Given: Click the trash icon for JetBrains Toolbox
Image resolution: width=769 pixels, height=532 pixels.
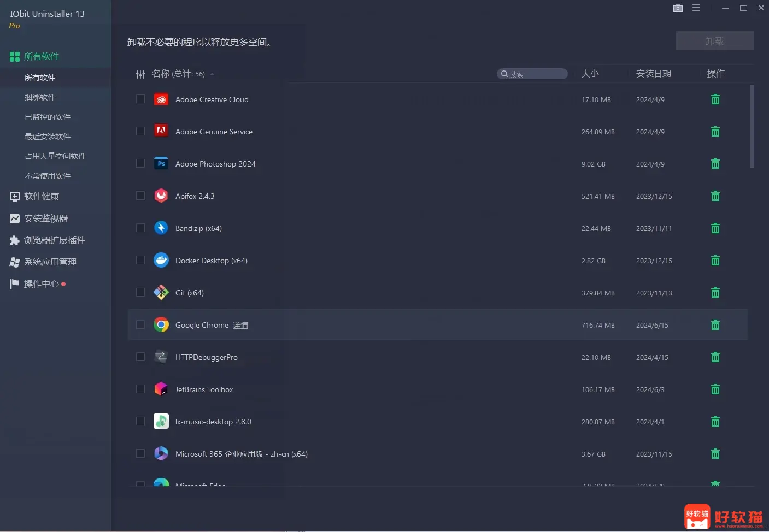Looking at the screenshot, I should [x=715, y=389].
